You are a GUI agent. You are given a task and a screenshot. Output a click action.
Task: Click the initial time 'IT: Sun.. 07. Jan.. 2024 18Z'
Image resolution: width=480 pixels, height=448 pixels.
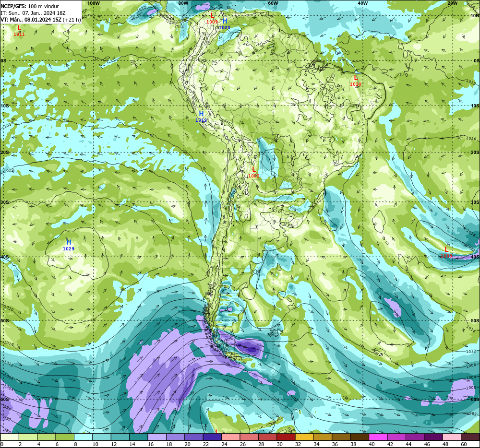point(33,13)
